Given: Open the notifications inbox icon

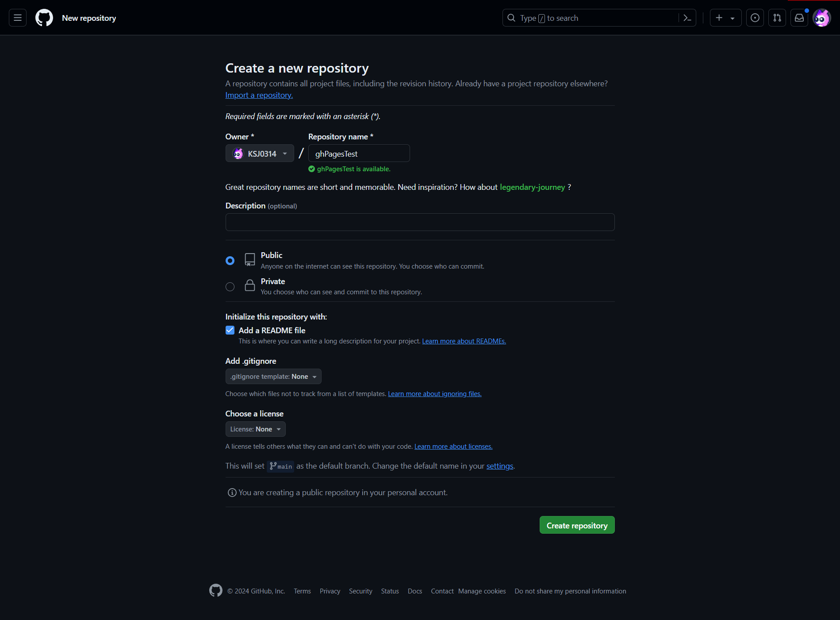Looking at the screenshot, I should pos(799,18).
